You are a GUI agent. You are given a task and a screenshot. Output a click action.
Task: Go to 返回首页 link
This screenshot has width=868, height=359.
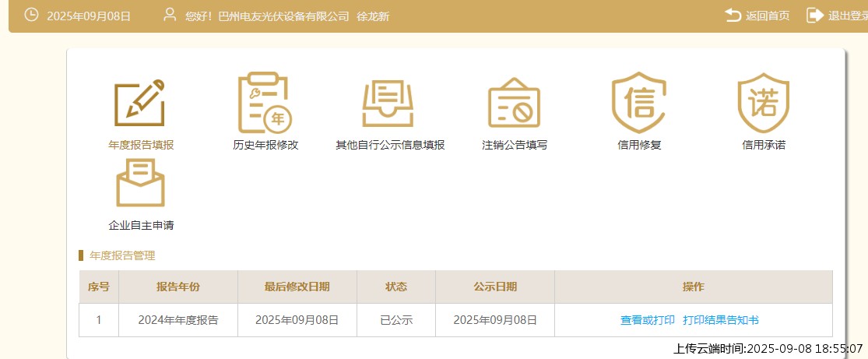[x=768, y=16]
